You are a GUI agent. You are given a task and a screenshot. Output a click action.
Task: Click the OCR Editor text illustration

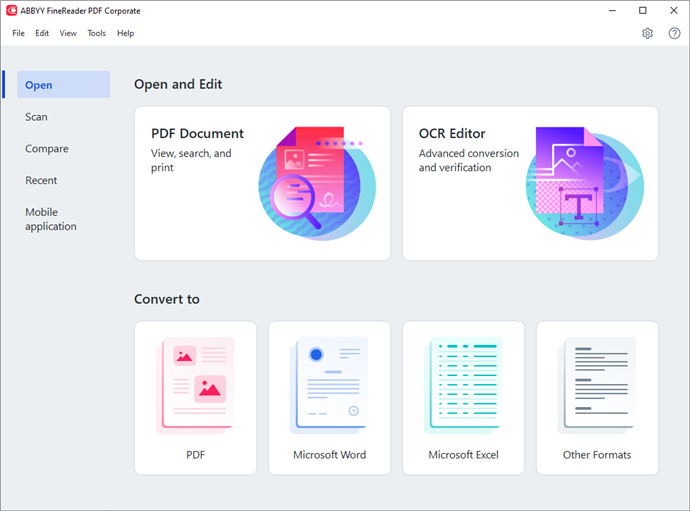[x=585, y=184]
